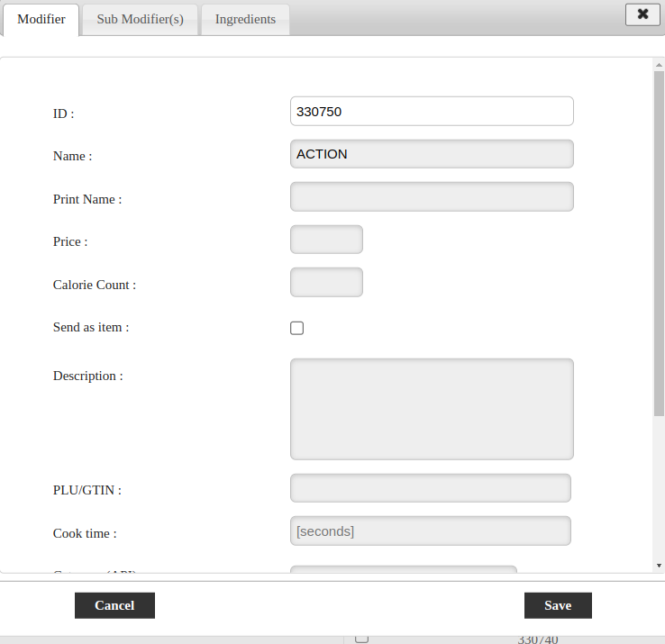The height and width of the screenshot is (644, 665).
Task: Click the ID field containing 330750
Action: [x=432, y=112]
